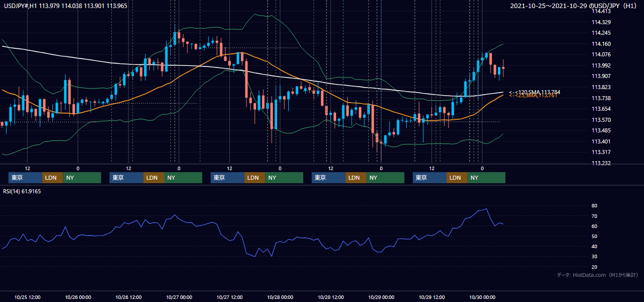Click the leftmost 東京 session block
The image size is (644, 302).
[25, 178]
